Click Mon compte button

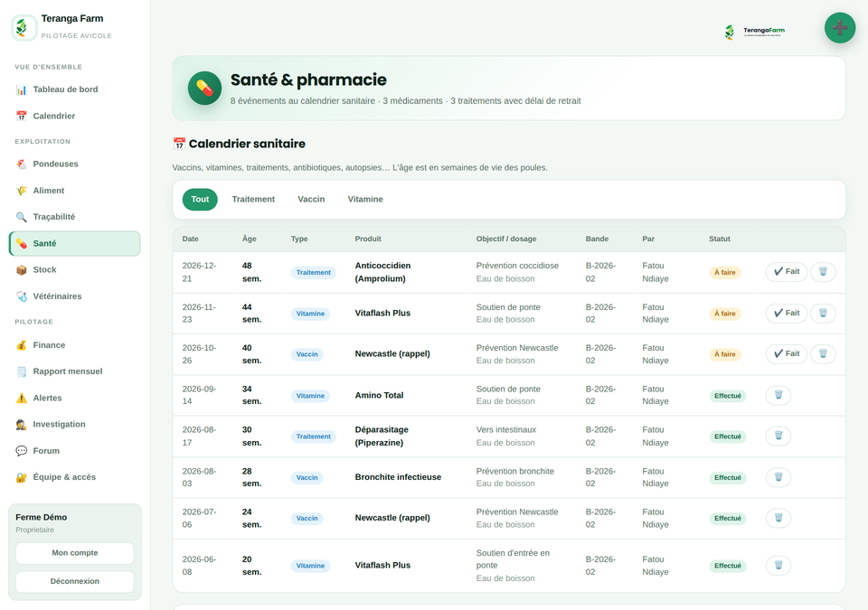[x=75, y=553]
